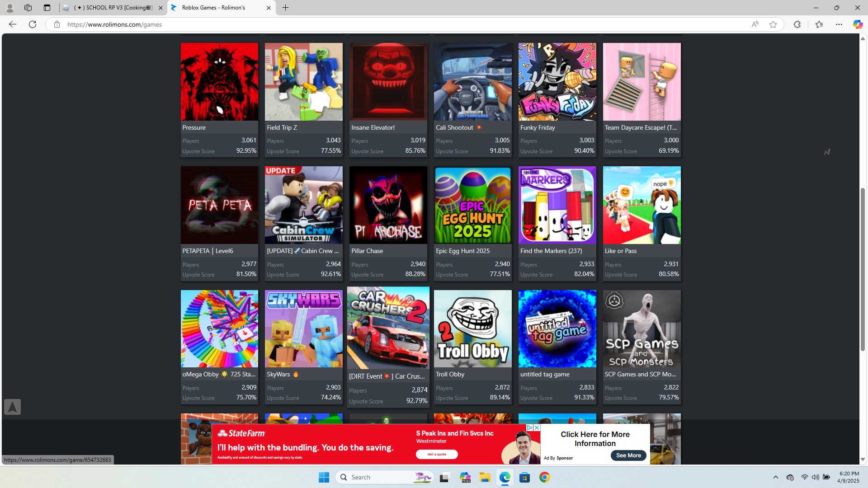Open the Troll Obby game thumbnail

click(472, 328)
